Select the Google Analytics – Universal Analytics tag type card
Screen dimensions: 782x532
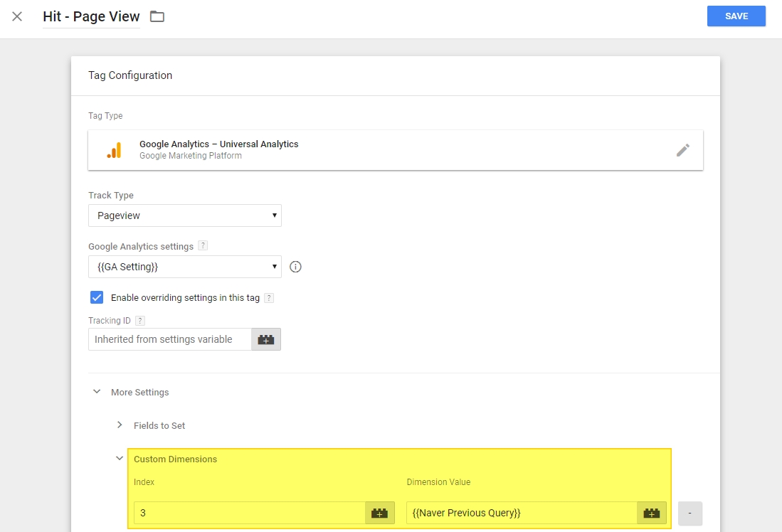click(x=396, y=150)
